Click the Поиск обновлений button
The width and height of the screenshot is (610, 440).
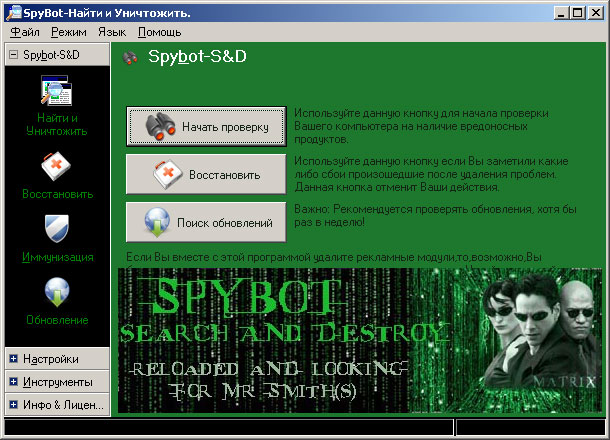(206, 222)
